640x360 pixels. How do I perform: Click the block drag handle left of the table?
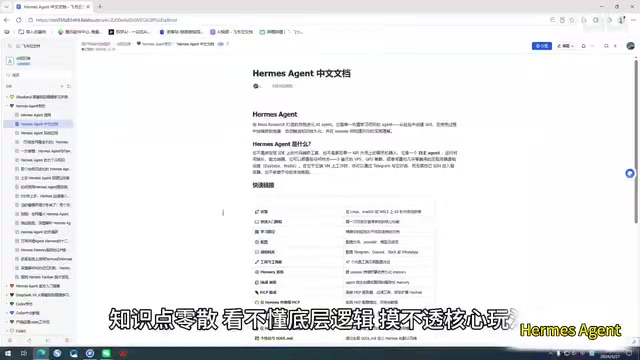223,213
